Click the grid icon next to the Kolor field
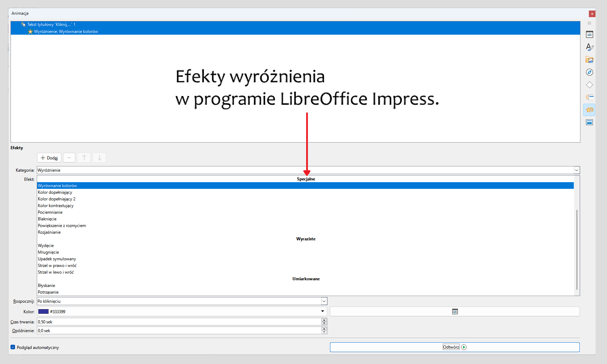 click(x=455, y=311)
